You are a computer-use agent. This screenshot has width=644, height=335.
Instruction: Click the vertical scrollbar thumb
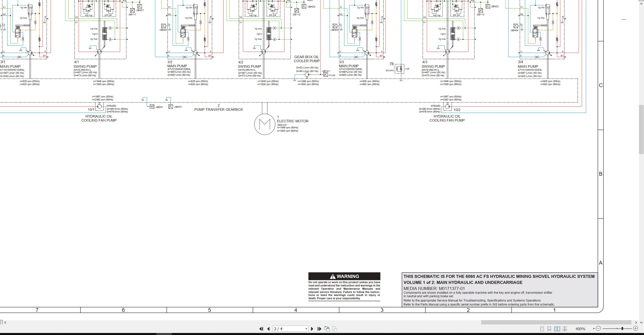(x=641, y=129)
